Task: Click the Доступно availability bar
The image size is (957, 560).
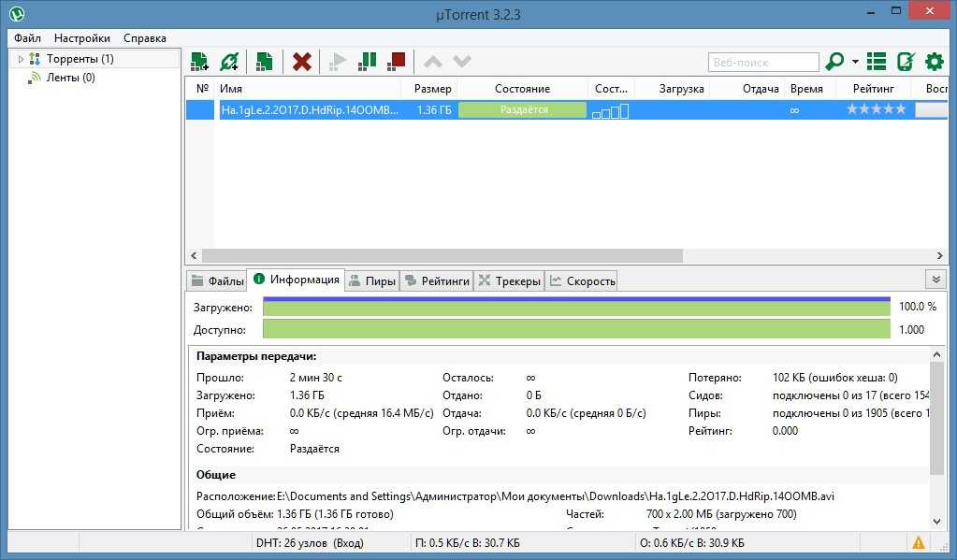Action: (x=577, y=329)
